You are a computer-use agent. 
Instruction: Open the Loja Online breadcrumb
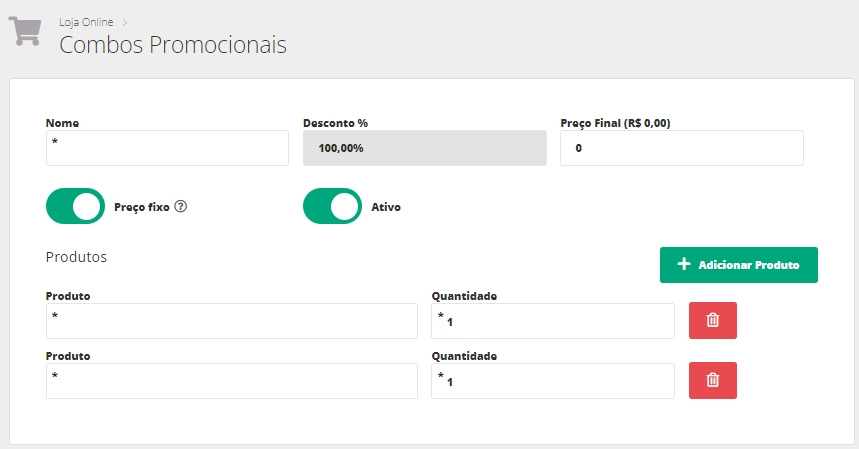click(x=87, y=20)
